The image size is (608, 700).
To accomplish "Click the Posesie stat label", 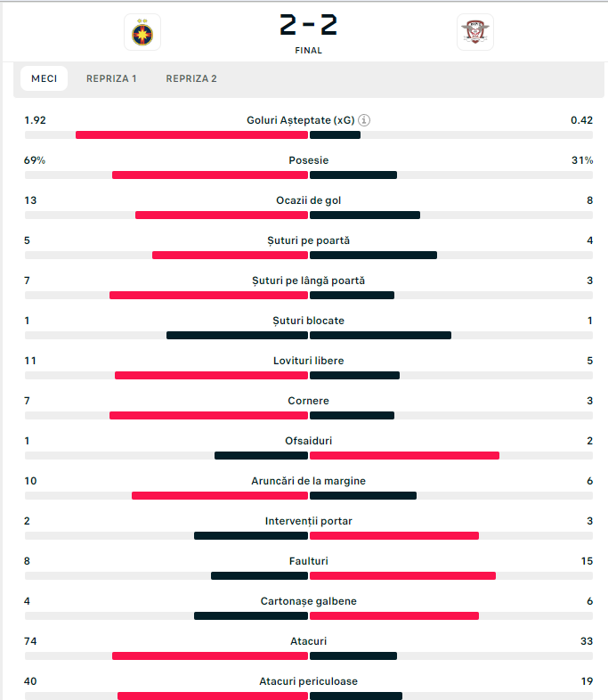I will tap(308, 160).
